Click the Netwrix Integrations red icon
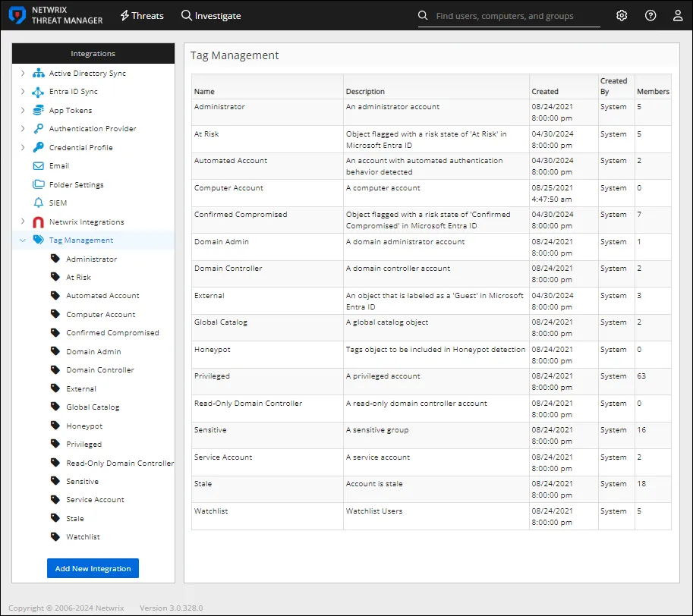Screen dimensions: 693x616 tap(39, 222)
